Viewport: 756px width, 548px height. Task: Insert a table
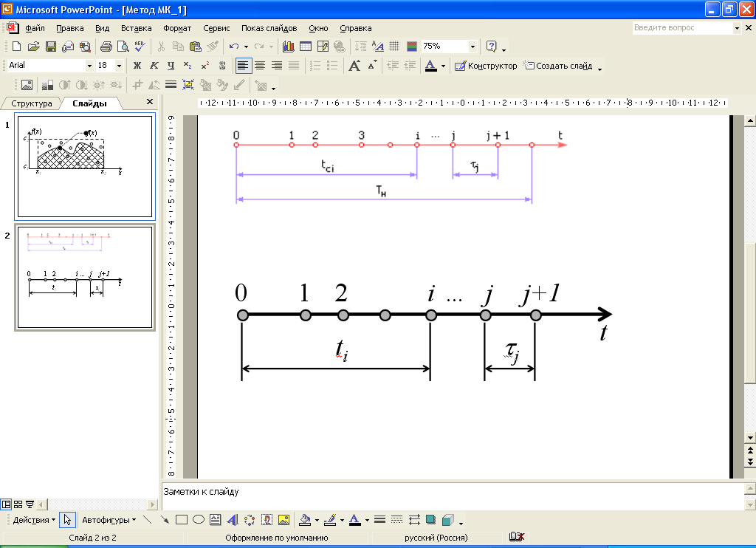pos(306,47)
